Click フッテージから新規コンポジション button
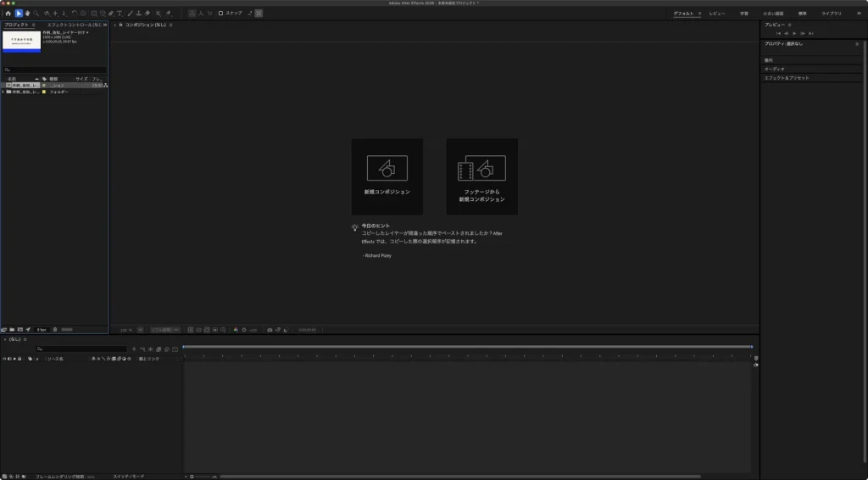Screen dimensions: 868x480 tap(481, 176)
